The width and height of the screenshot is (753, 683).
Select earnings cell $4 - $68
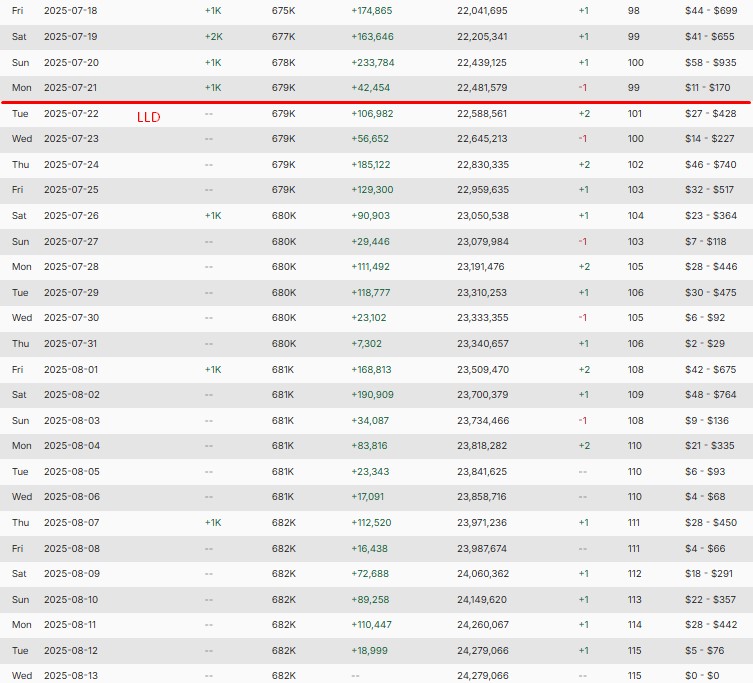[x=705, y=496]
